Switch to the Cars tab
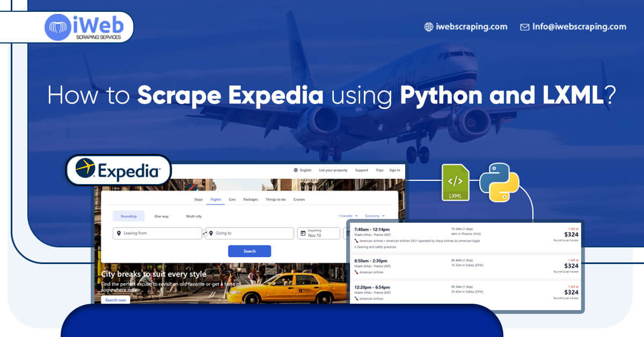 pyautogui.click(x=232, y=200)
